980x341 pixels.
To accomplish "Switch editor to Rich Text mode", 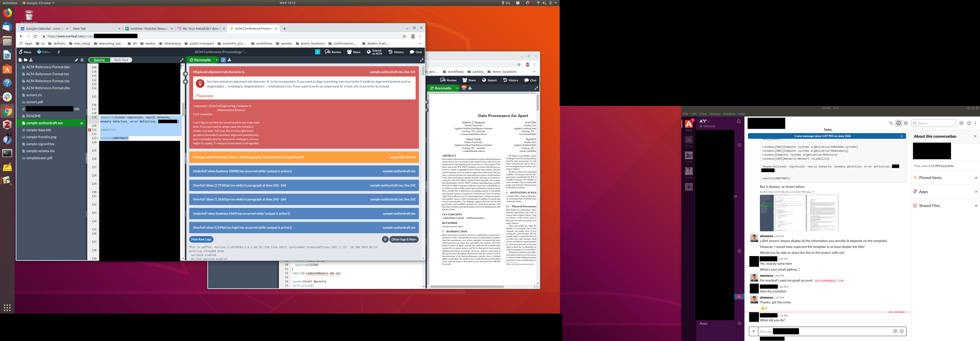I will [x=121, y=60].
